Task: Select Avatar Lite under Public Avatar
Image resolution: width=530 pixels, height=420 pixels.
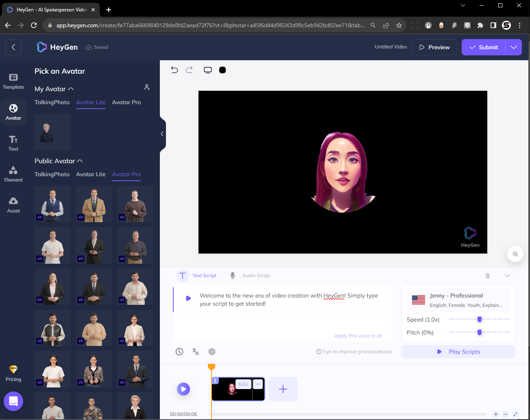Action: [x=91, y=174]
